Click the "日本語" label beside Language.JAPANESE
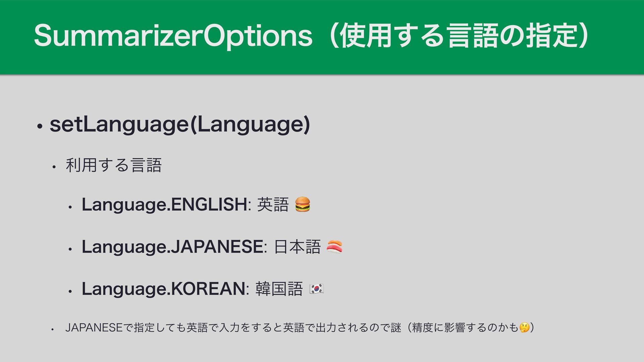Screen dimensions: 644x362 297,247
